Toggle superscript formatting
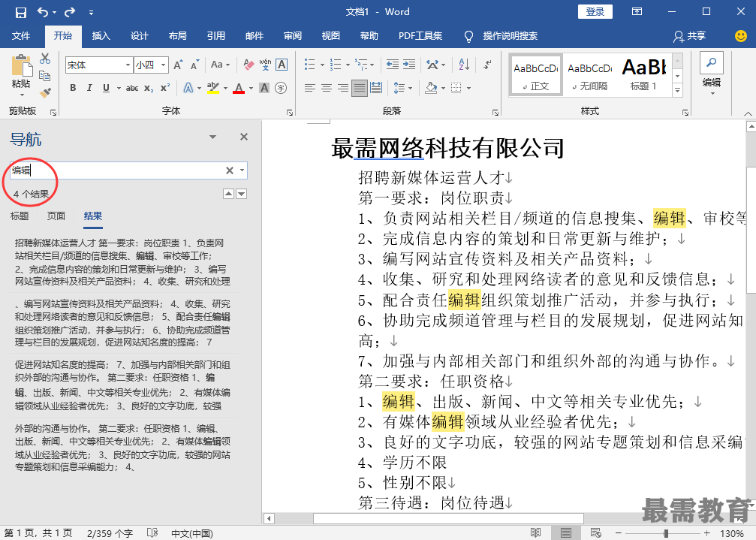756x540 pixels. 165,88
